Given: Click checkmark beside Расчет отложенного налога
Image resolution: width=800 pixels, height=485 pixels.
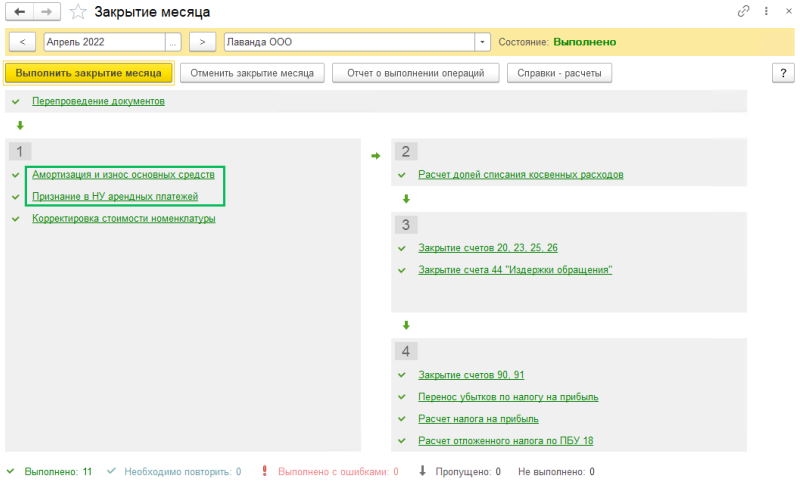Looking at the screenshot, I should [x=402, y=441].
